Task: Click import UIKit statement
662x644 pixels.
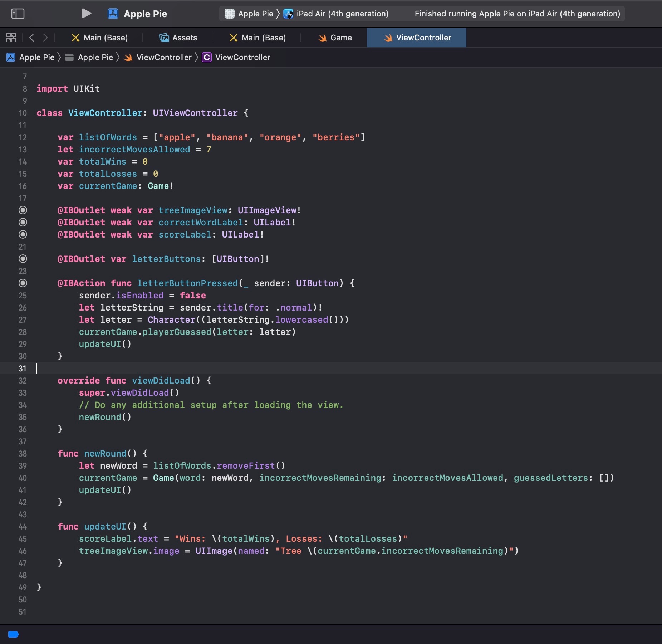Action: click(x=68, y=89)
